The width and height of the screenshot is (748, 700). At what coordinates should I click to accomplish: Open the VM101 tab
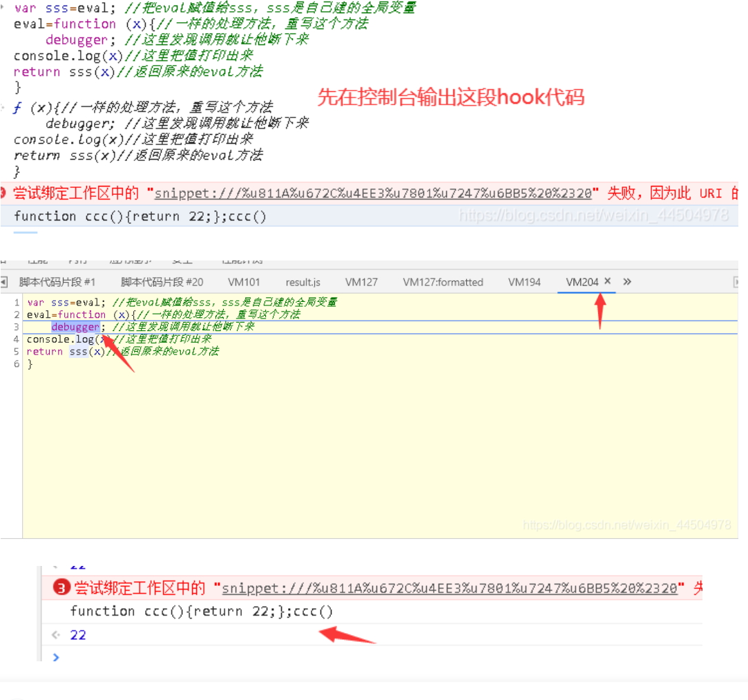coord(244,282)
